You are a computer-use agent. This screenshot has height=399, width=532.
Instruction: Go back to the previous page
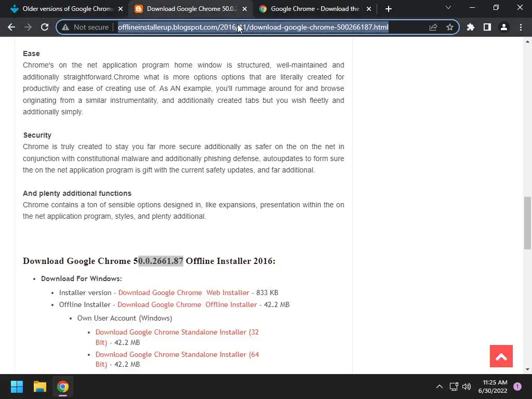point(11,27)
